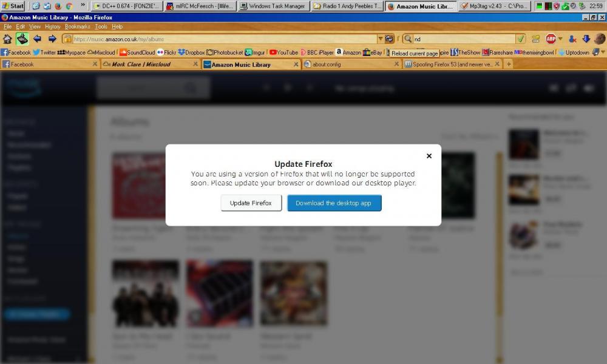Click the Adblock Plus ABP icon
This screenshot has width=607, height=364.
[x=551, y=39]
